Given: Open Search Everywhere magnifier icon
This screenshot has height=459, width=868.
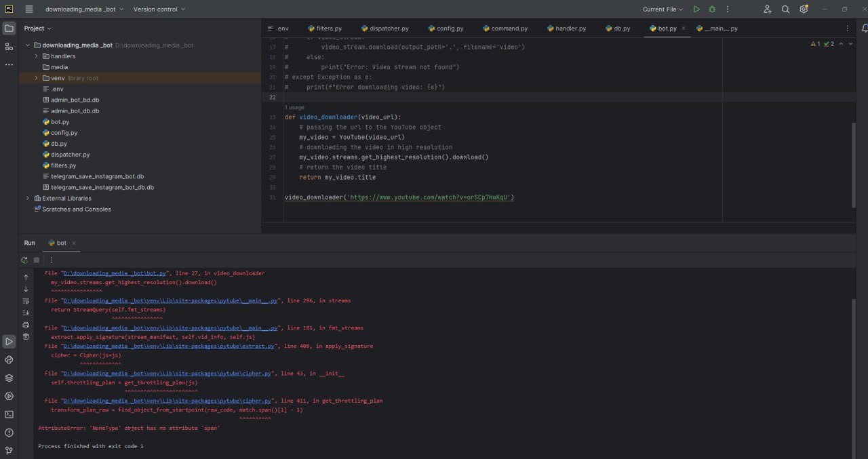Looking at the screenshot, I should [x=785, y=9].
